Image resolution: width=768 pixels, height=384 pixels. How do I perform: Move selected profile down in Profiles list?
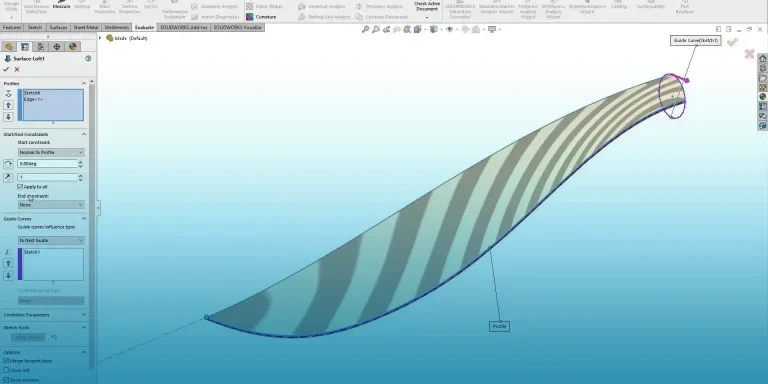8,117
